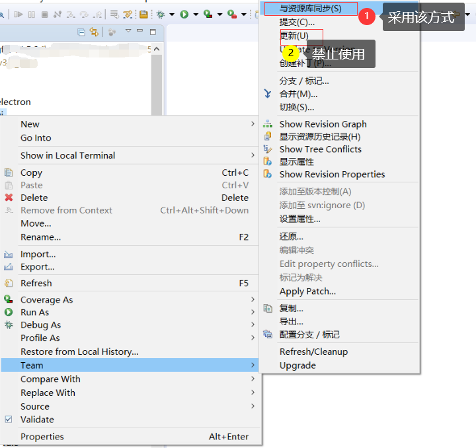476x448 pixels.
Task: Click the Link with Editor arrows icon
Action: click(94, 32)
